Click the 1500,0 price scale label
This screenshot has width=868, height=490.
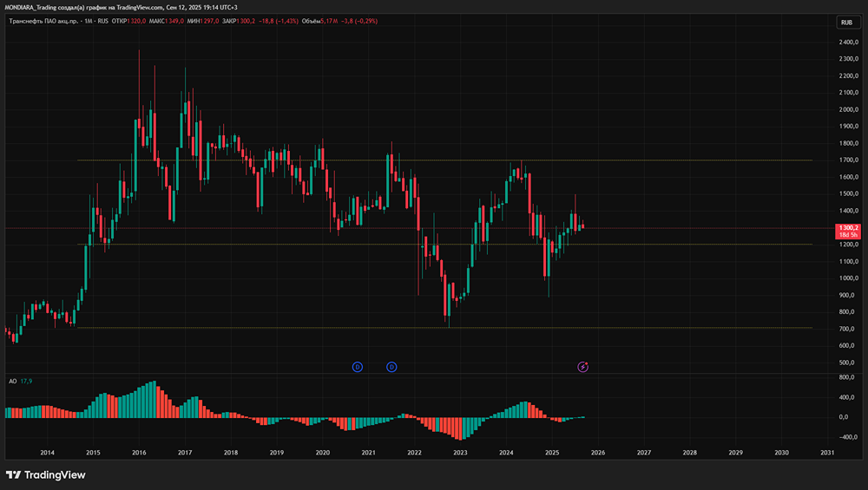click(x=849, y=194)
